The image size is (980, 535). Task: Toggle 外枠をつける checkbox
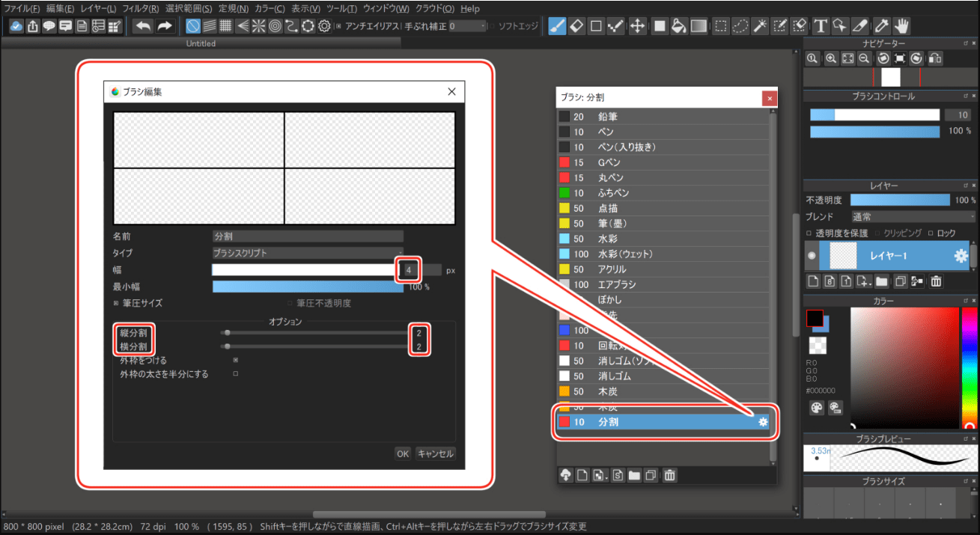point(236,360)
